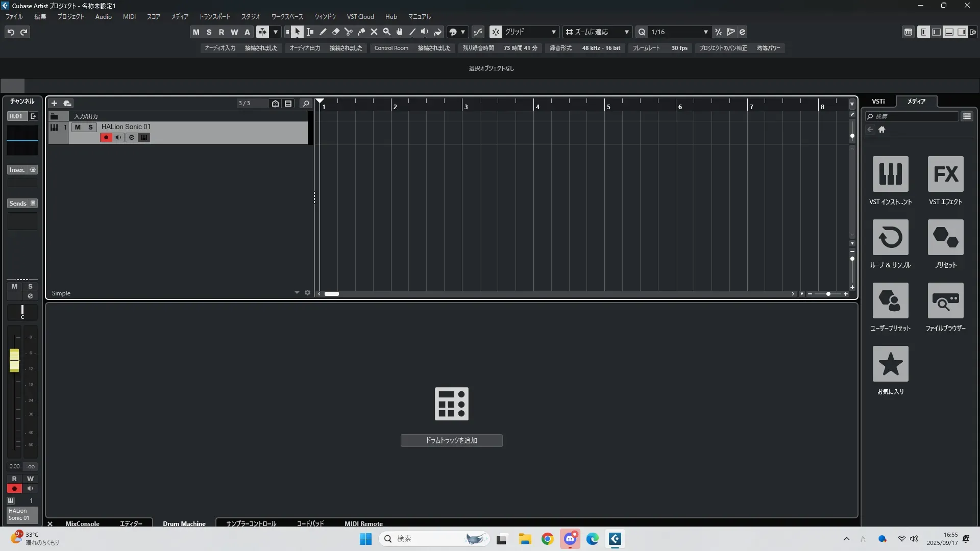The height and width of the screenshot is (551, 980).
Task: Open the トランスポート menu
Action: (214, 17)
